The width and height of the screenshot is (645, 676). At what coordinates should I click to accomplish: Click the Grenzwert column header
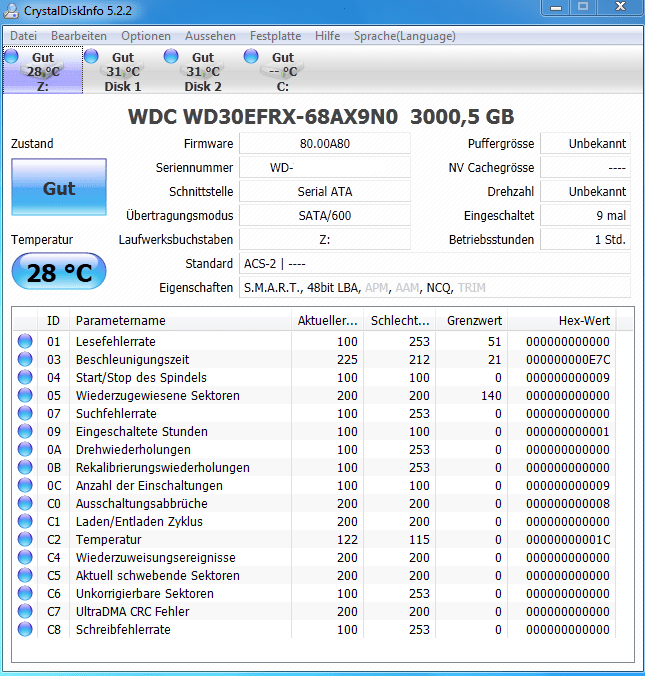tap(472, 320)
